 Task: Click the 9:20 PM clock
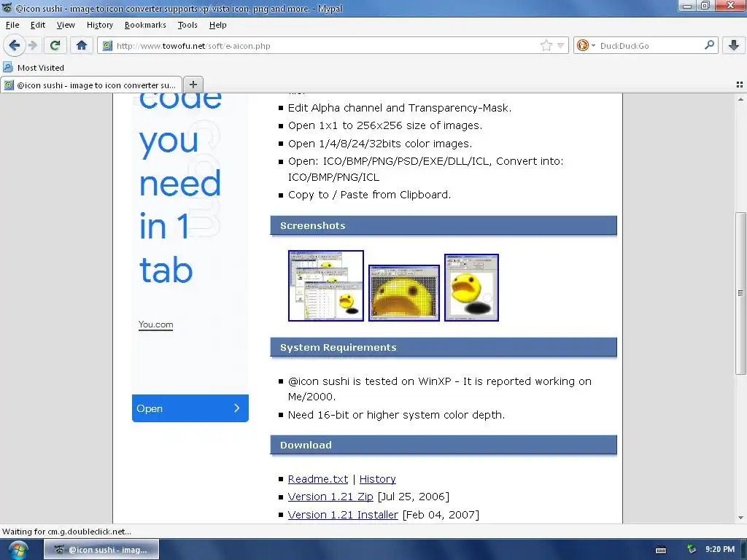point(720,549)
